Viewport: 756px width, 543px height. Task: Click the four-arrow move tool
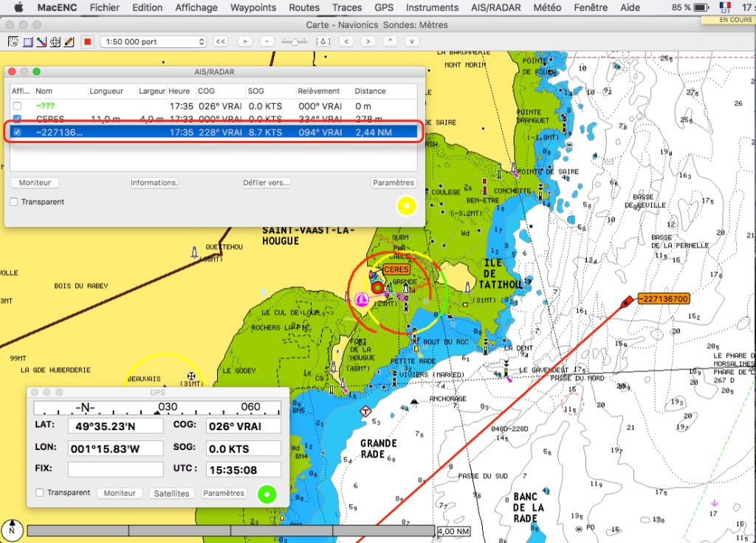click(55, 41)
